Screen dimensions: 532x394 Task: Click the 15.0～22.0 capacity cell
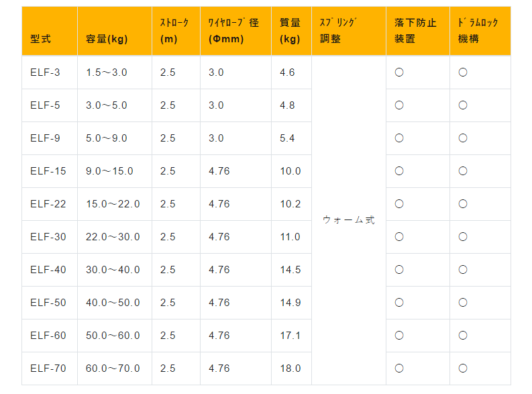(x=115, y=204)
